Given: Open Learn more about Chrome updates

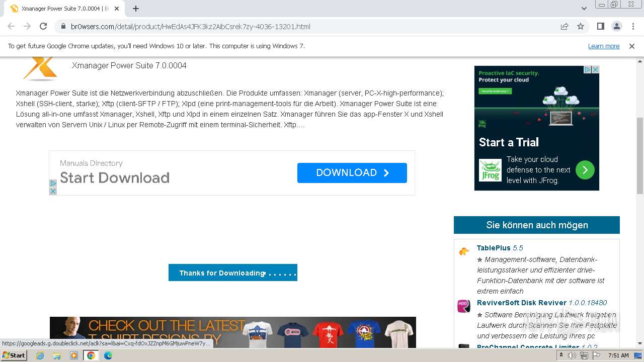Looking at the screenshot, I should (604, 46).
